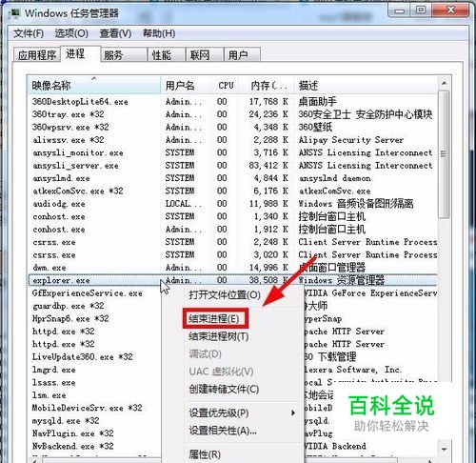
Task: Click the LOCAL... user name cell
Action: point(184,204)
